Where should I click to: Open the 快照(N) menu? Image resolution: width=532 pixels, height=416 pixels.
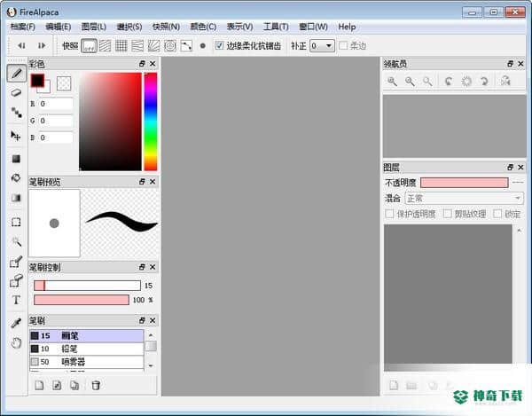click(x=166, y=27)
